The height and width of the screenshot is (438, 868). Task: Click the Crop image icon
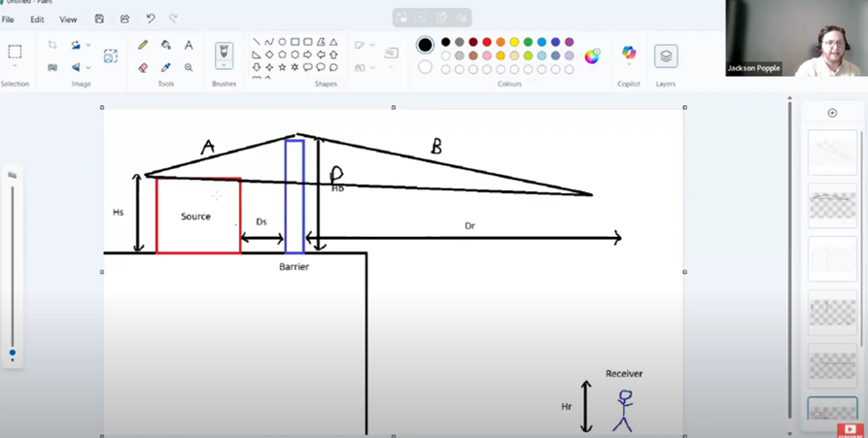52,45
